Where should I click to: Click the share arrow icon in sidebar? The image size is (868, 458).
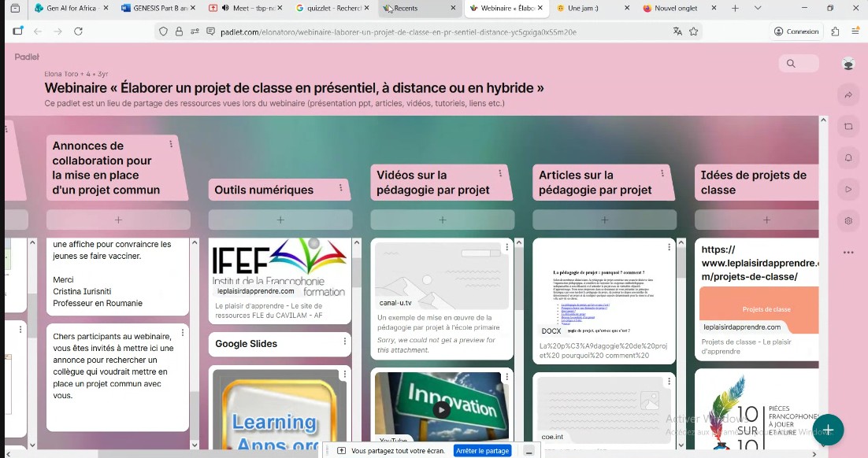[x=848, y=95]
